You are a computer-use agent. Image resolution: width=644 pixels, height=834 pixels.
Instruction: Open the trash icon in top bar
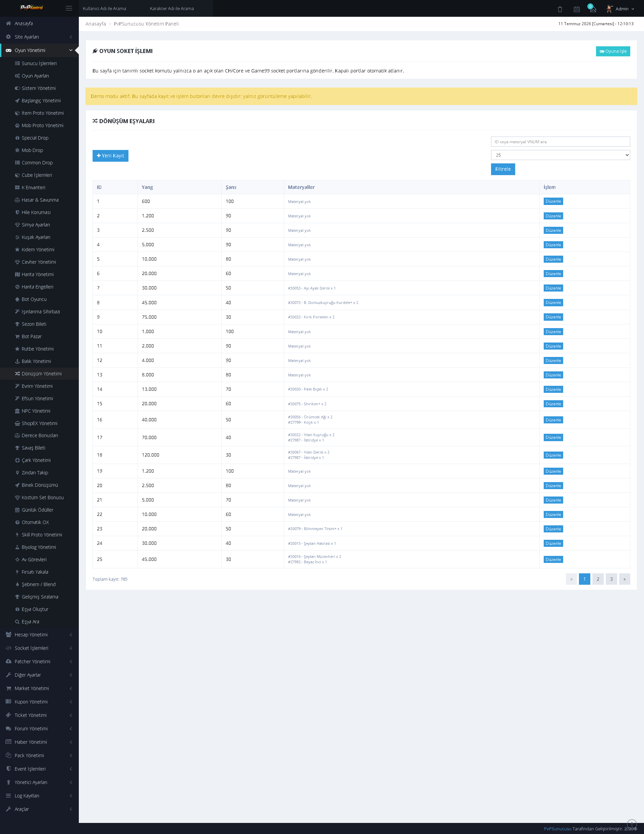point(559,9)
